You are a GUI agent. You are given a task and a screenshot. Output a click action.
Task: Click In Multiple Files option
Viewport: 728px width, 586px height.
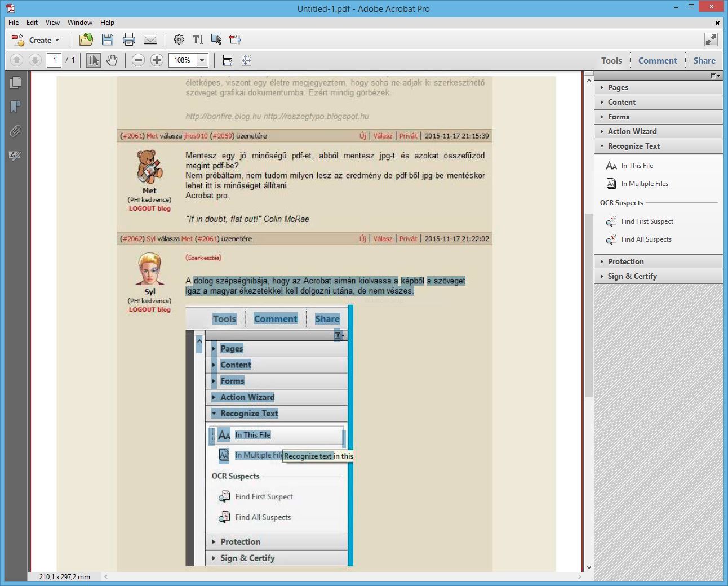[637, 184]
